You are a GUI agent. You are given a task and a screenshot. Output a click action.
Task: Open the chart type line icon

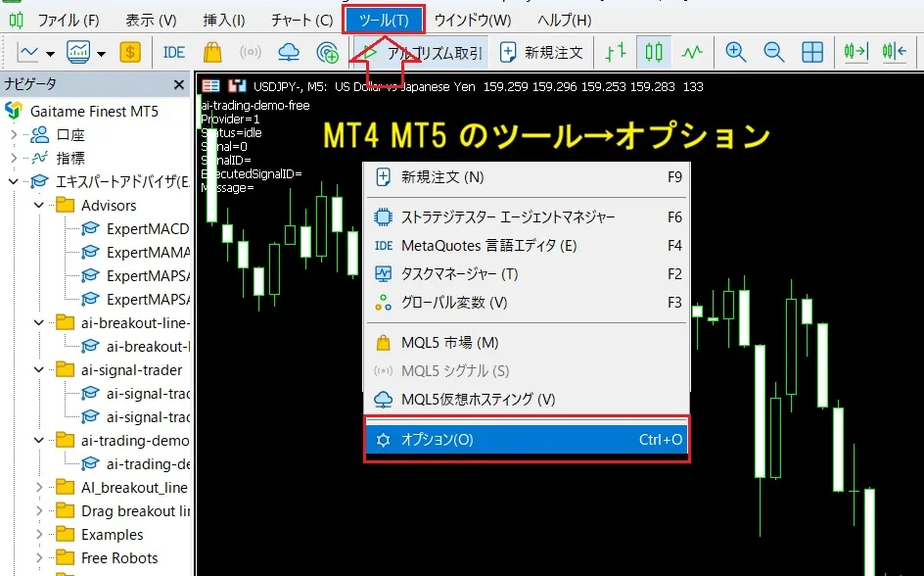coord(27,52)
